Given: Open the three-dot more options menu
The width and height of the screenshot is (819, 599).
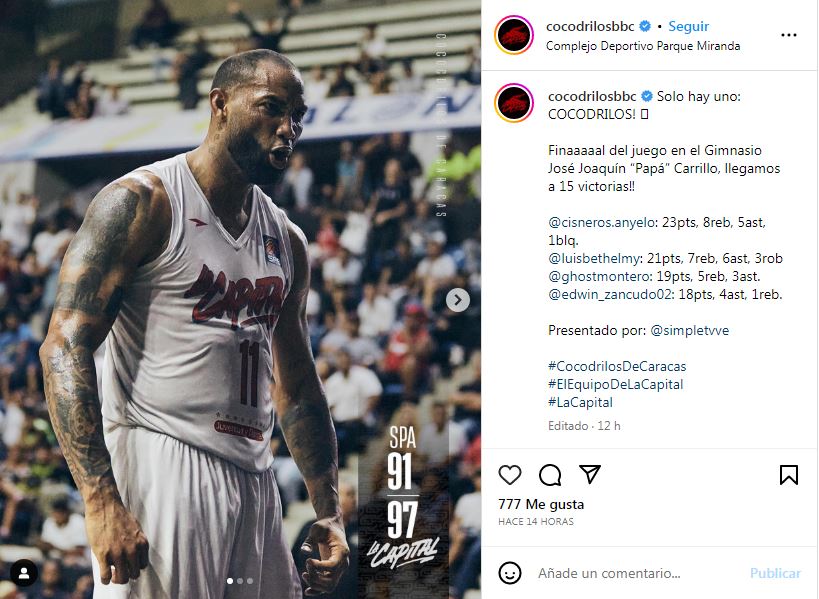Looking at the screenshot, I should pos(789,35).
